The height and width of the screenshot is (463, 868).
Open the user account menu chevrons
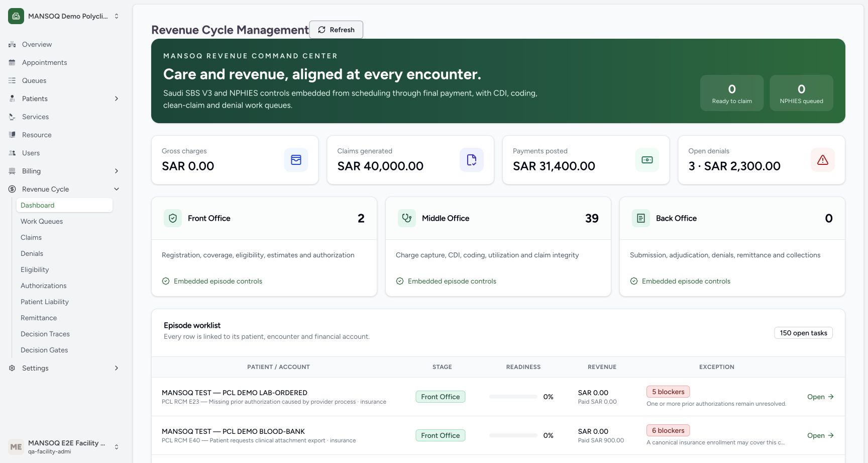[x=117, y=447]
